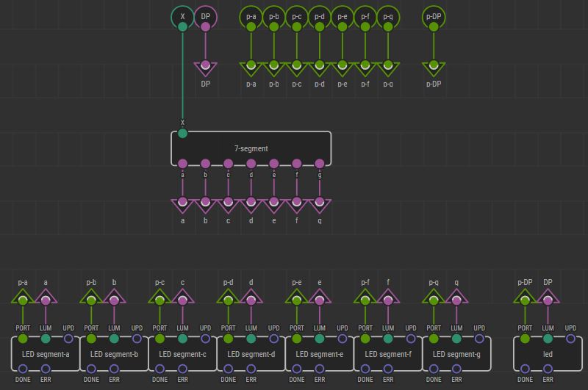Select the p-a input terminal circle
The image size is (588, 390).
[x=251, y=17]
